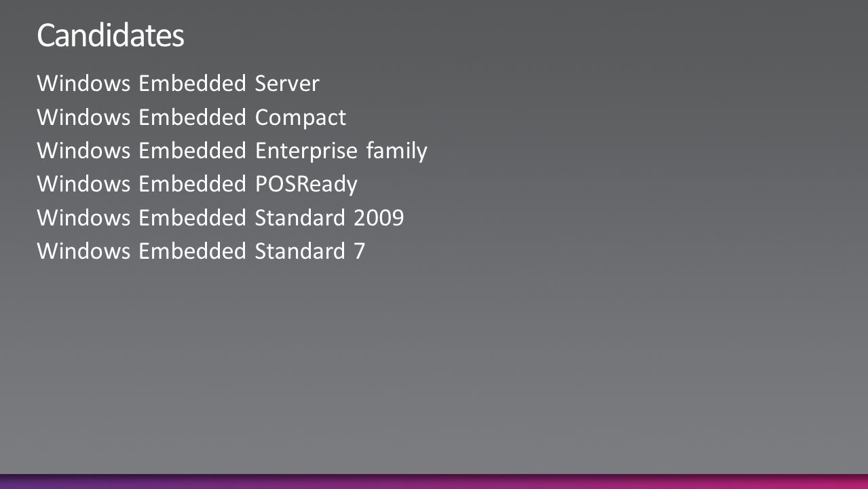Click the word Embedded in the Server line
This screenshot has width=868, height=489.
(192, 84)
